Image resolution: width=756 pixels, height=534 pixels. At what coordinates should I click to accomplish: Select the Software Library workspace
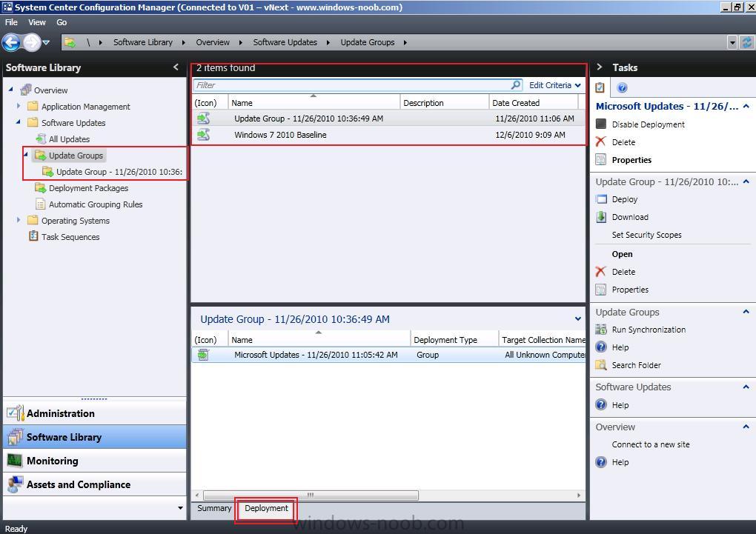pos(95,437)
